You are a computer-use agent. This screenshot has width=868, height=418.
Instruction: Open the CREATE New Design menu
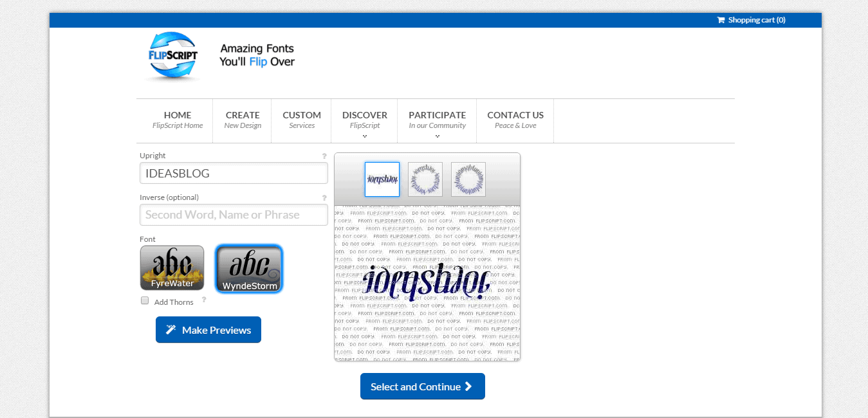tap(243, 120)
